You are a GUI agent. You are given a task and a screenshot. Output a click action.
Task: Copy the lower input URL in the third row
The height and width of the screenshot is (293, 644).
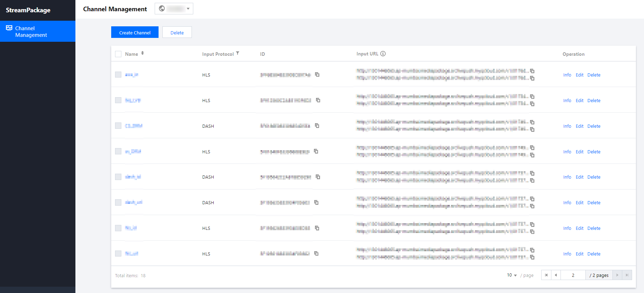click(532, 129)
